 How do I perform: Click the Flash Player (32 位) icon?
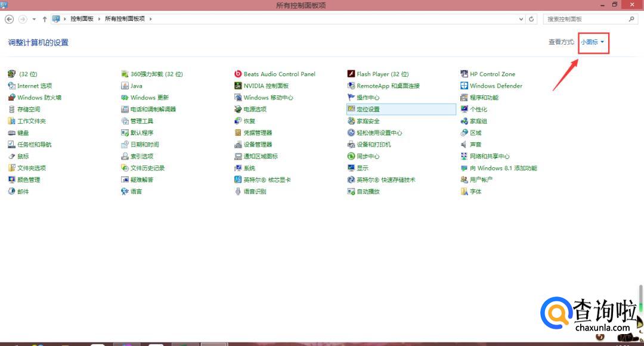tap(351, 74)
